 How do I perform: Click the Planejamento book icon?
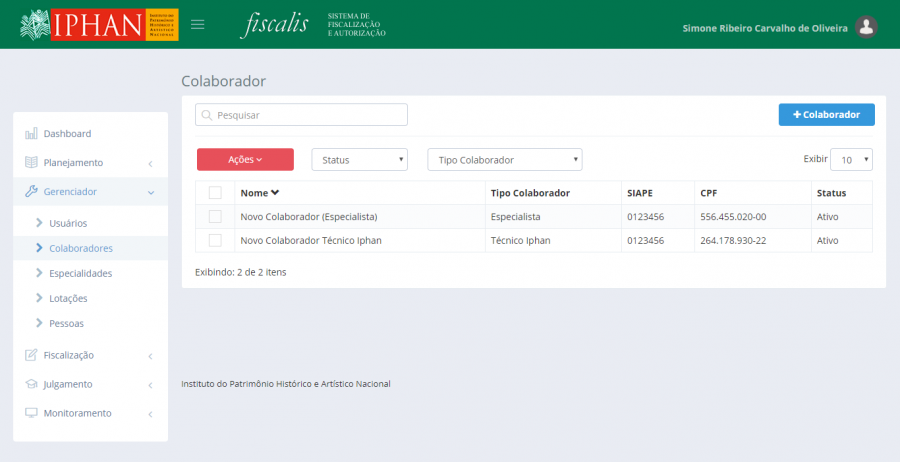coord(31,163)
